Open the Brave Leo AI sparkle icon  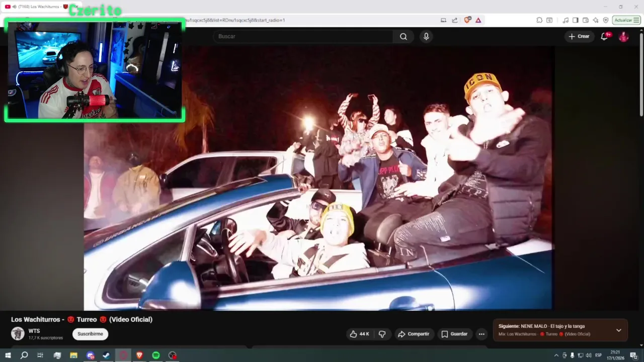click(596, 20)
